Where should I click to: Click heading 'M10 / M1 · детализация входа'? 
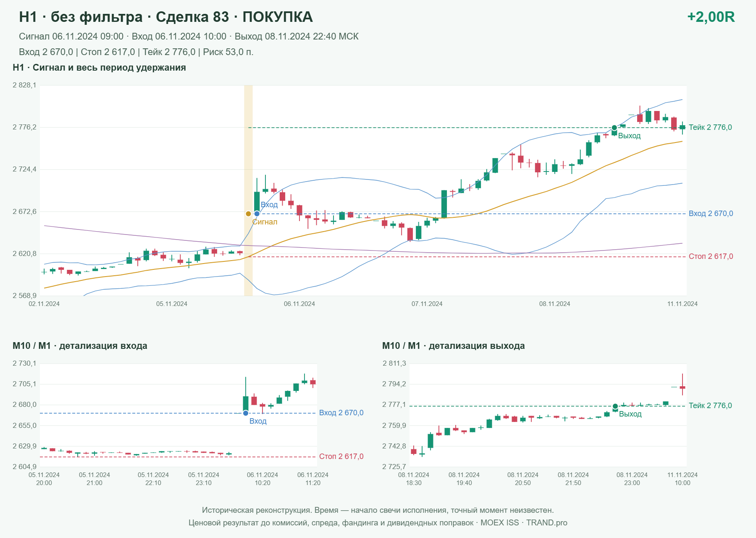80,346
